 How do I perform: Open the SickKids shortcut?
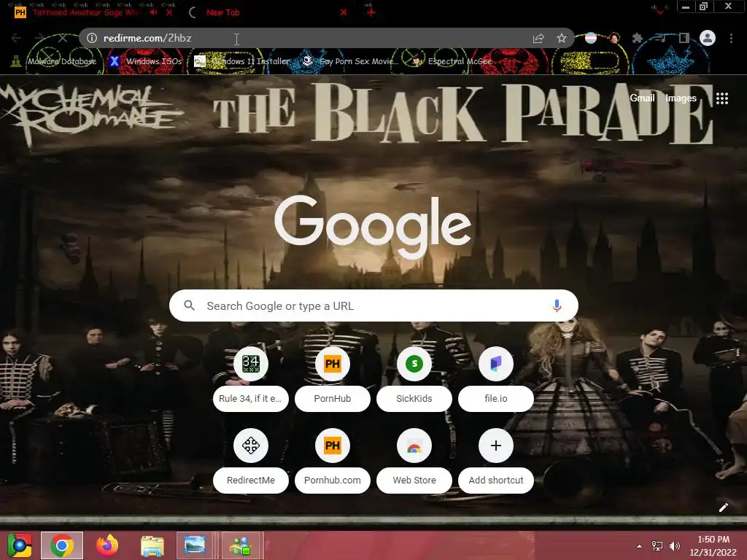click(414, 379)
